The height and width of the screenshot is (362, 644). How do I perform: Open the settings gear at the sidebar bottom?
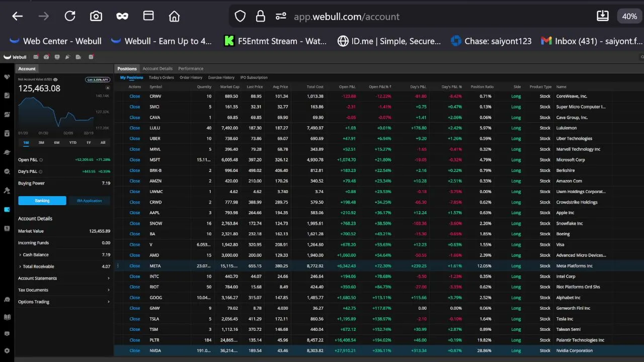(x=7, y=350)
